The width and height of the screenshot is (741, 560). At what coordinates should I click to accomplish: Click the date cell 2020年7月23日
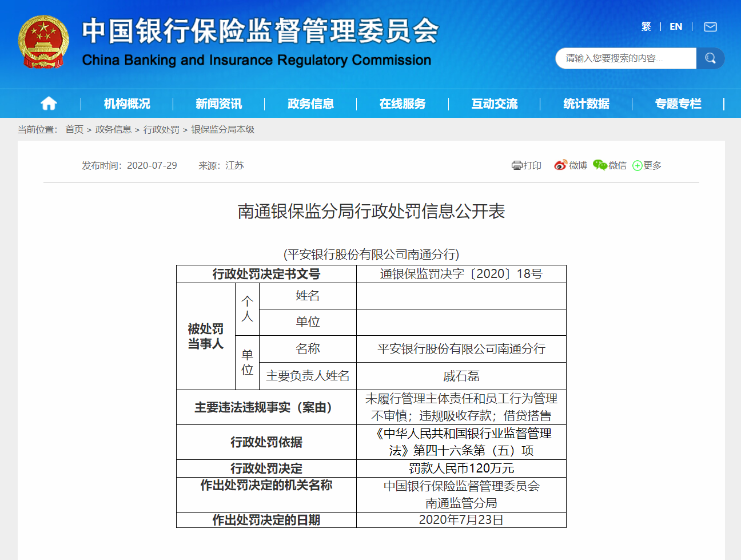(461, 520)
